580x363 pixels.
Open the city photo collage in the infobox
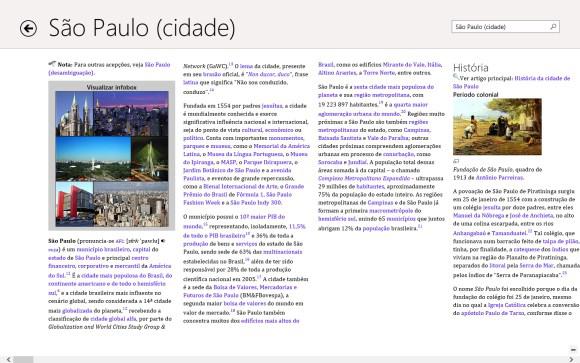tap(112, 159)
